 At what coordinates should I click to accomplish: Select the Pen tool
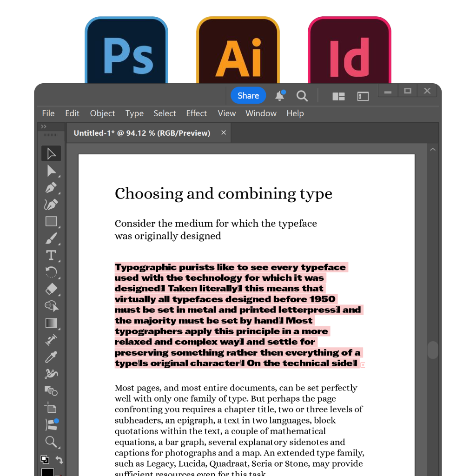click(x=51, y=188)
